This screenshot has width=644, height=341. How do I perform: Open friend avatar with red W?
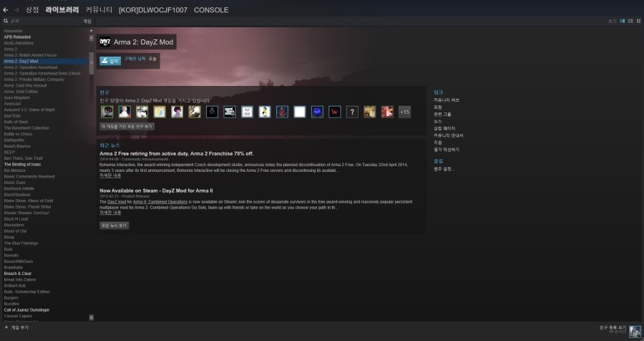[x=335, y=112]
